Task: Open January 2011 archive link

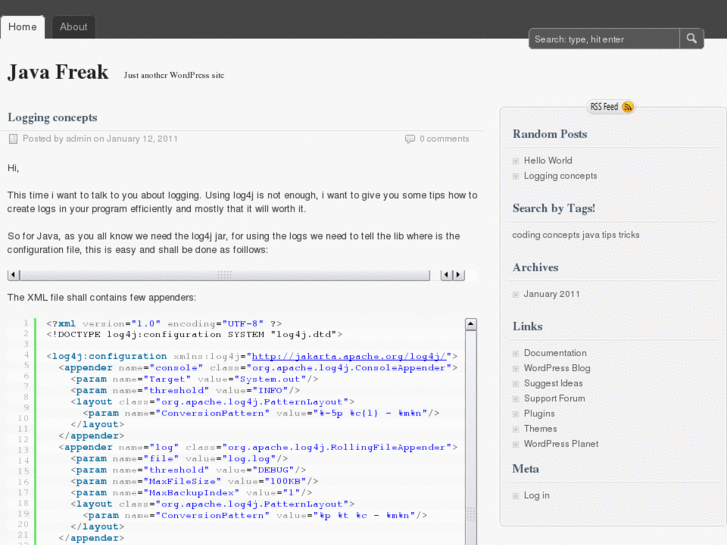Action: pyautogui.click(x=551, y=294)
